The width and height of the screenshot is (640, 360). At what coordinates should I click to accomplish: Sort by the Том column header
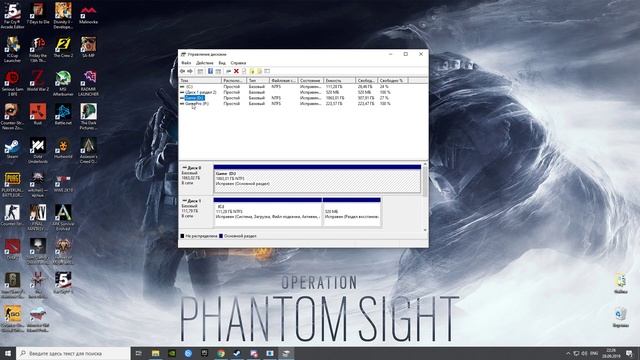[x=200, y=80]
